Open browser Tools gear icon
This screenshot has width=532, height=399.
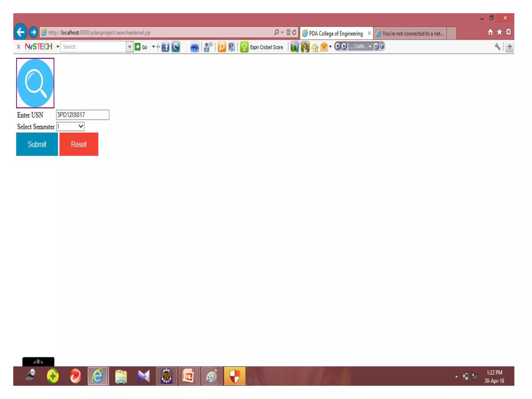point(508,32)
